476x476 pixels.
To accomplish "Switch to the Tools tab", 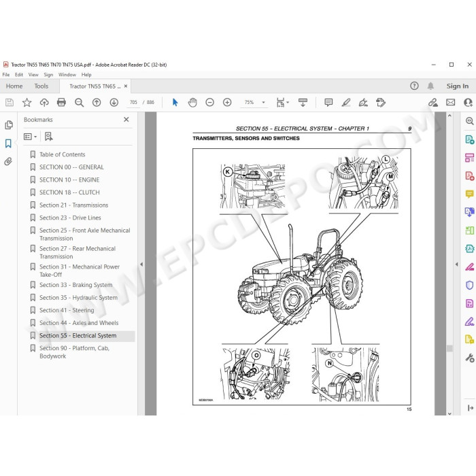I will point(41,86).
